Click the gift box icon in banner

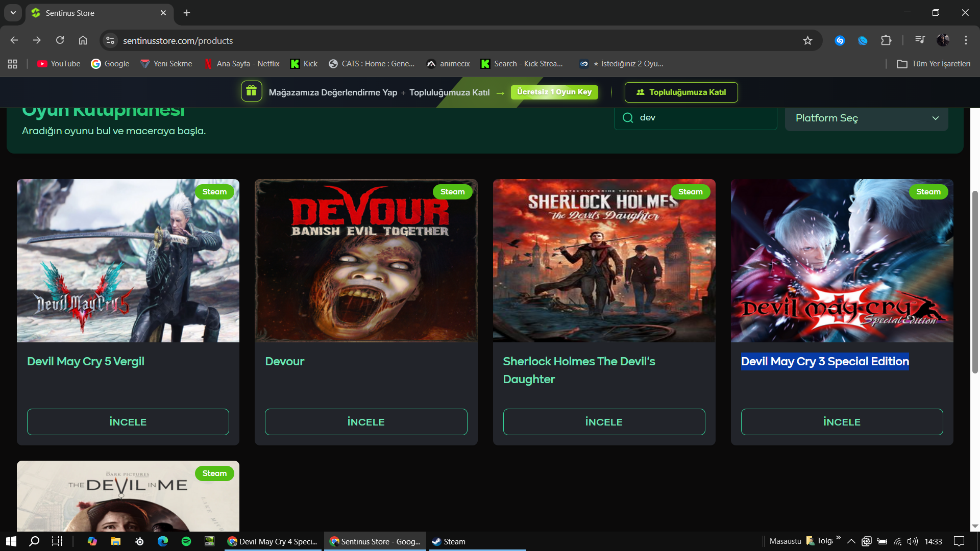pos(251,91)
